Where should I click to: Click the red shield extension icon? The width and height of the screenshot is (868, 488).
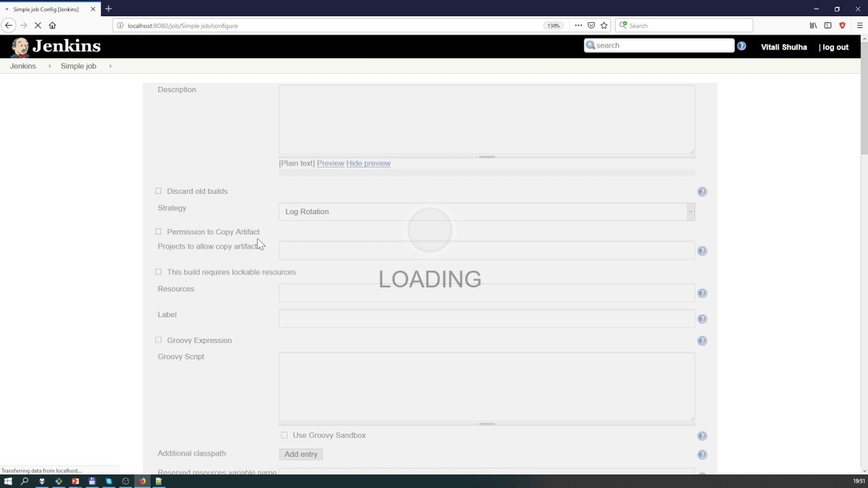(842, 25)
